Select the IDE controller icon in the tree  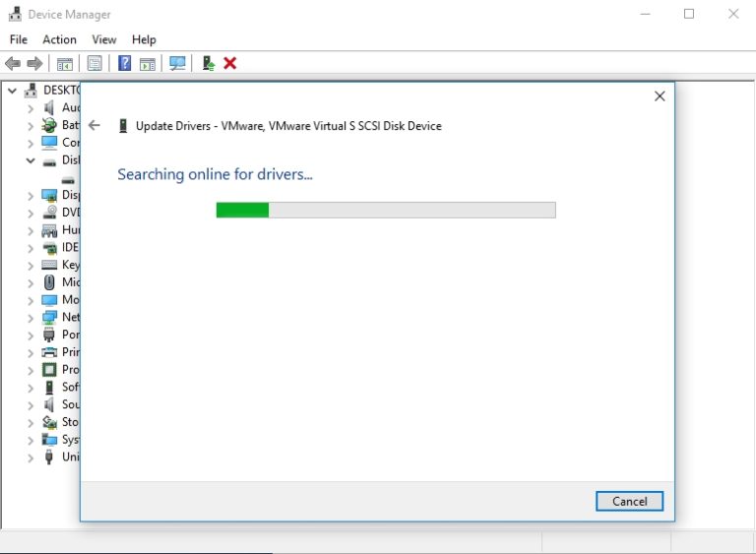pos(49,248)
